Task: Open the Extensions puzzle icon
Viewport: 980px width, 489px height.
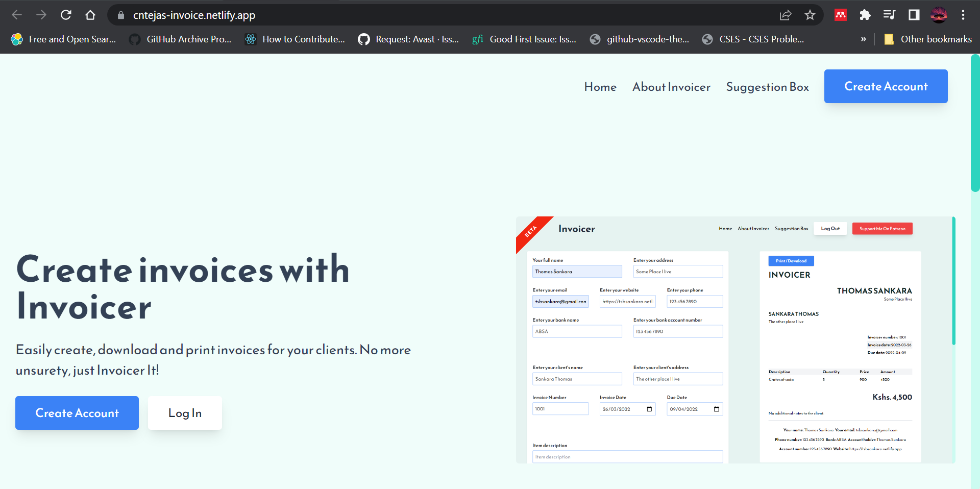Action: [865, 15]
